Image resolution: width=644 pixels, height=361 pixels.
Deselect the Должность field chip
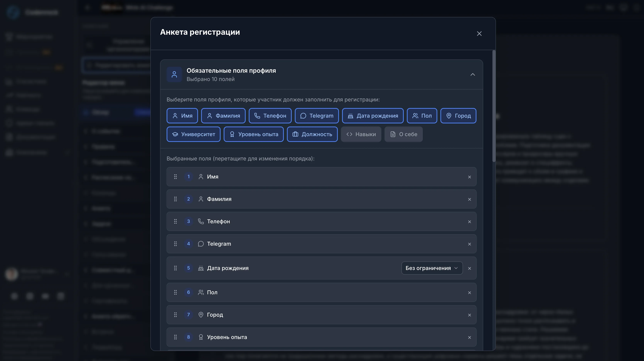click(x=312, y=134)
